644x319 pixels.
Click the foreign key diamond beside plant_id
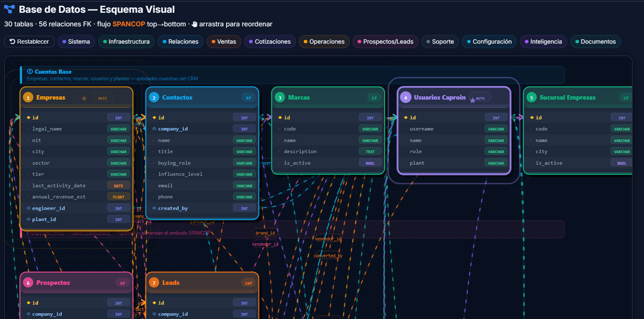(28, 219)
